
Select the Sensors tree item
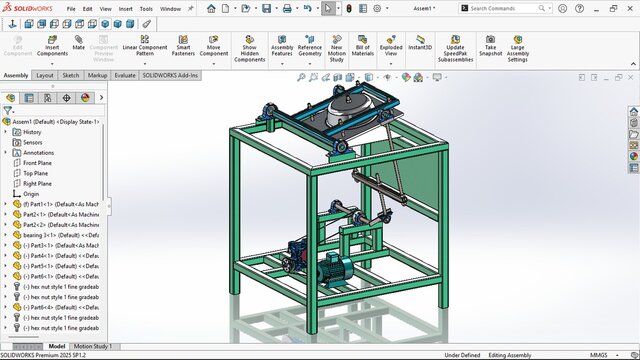coord(33,142)
